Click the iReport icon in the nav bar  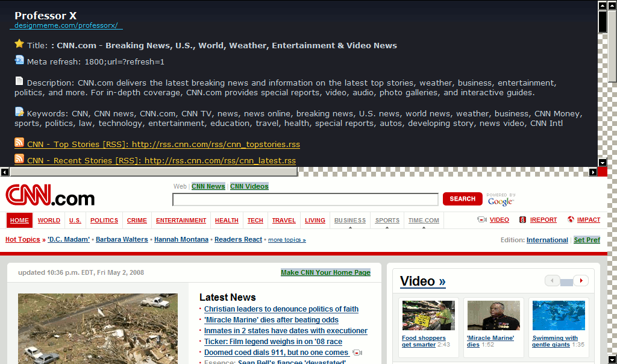click(x=522, y=219)
